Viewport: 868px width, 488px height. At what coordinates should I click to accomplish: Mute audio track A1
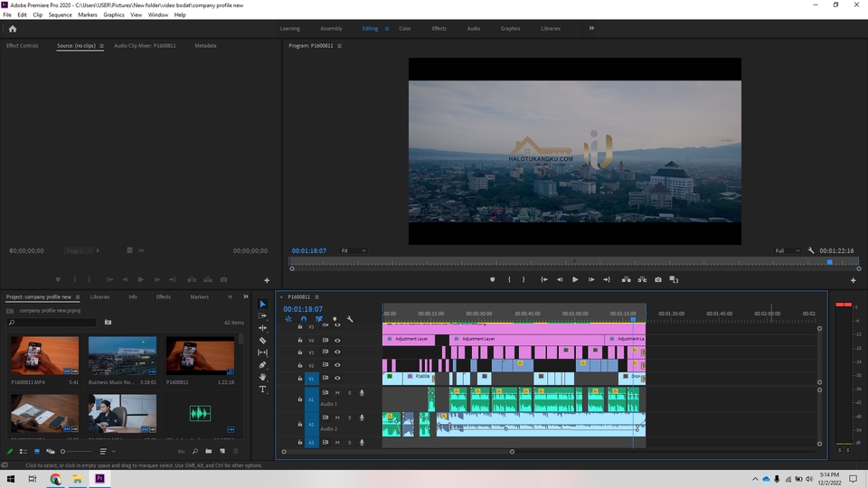pyautogui.click(x=337, y=393)
